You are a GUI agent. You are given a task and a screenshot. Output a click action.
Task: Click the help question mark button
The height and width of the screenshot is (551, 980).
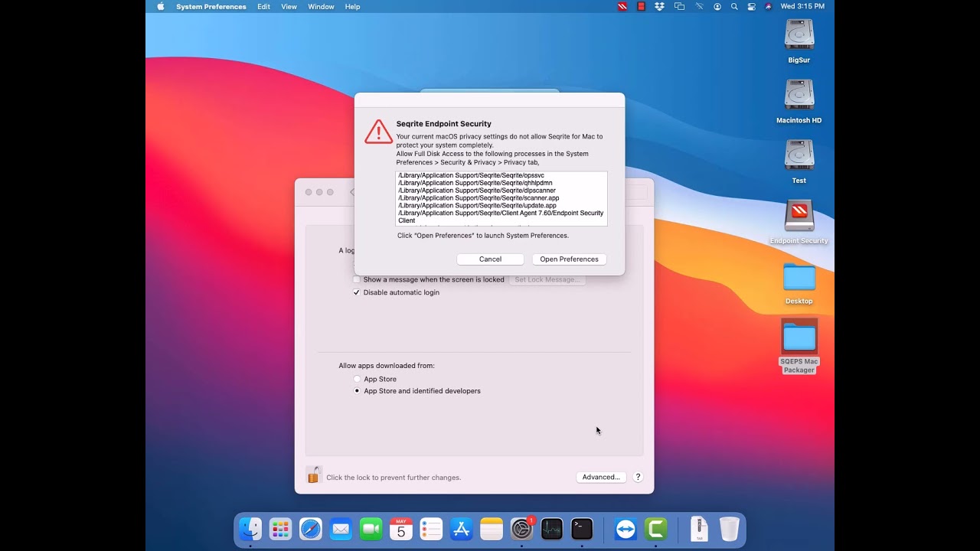tap(638, 477)
